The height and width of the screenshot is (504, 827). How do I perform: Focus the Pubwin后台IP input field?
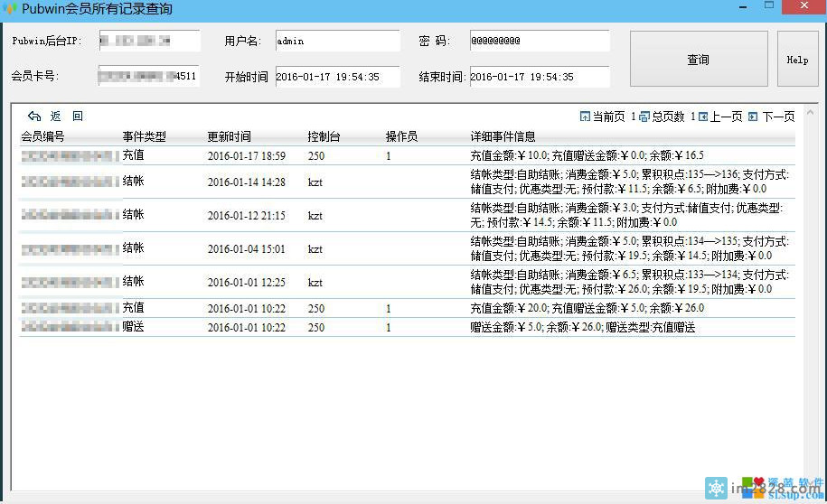[148, 42]
